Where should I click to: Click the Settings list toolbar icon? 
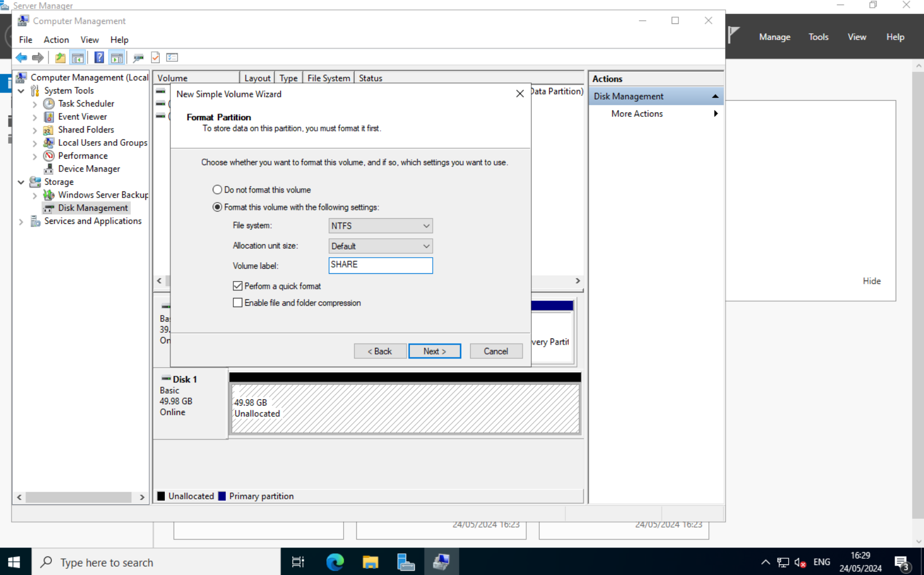172,57
